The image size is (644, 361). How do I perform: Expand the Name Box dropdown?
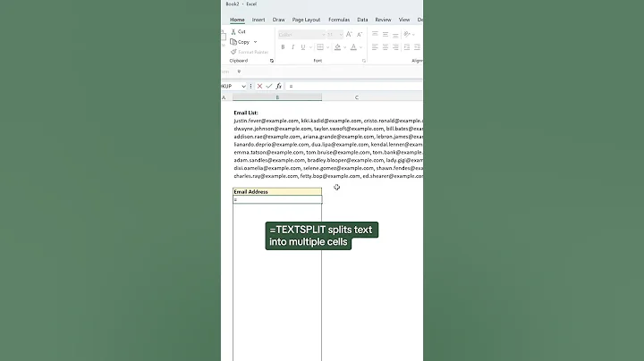tap(243, 86)
